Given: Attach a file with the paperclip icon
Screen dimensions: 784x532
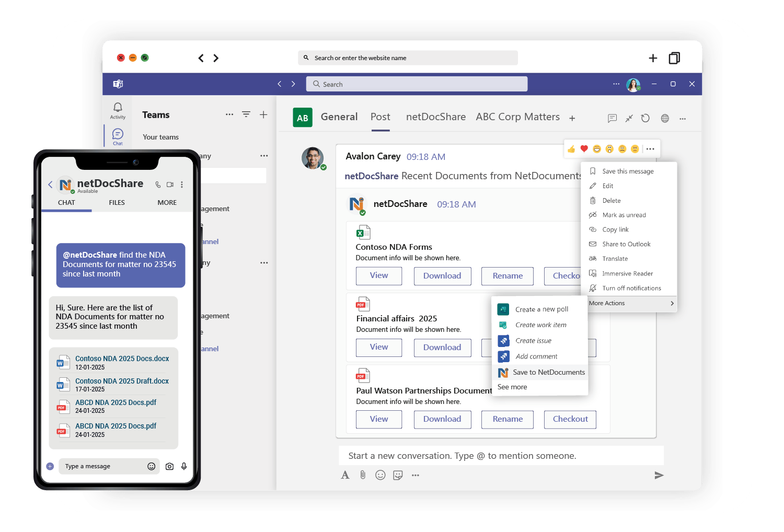Looking at the screenshot, I should click(363, 475).
